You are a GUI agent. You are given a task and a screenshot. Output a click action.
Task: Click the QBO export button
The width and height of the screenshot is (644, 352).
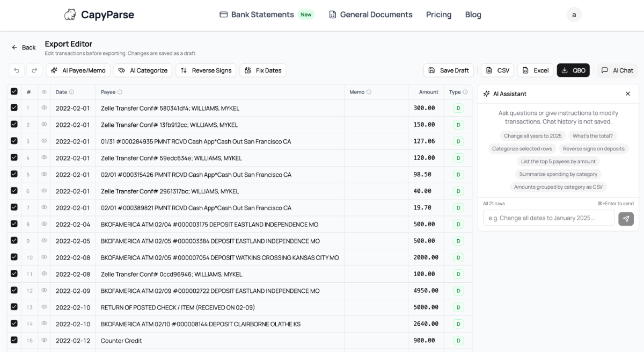573,70
